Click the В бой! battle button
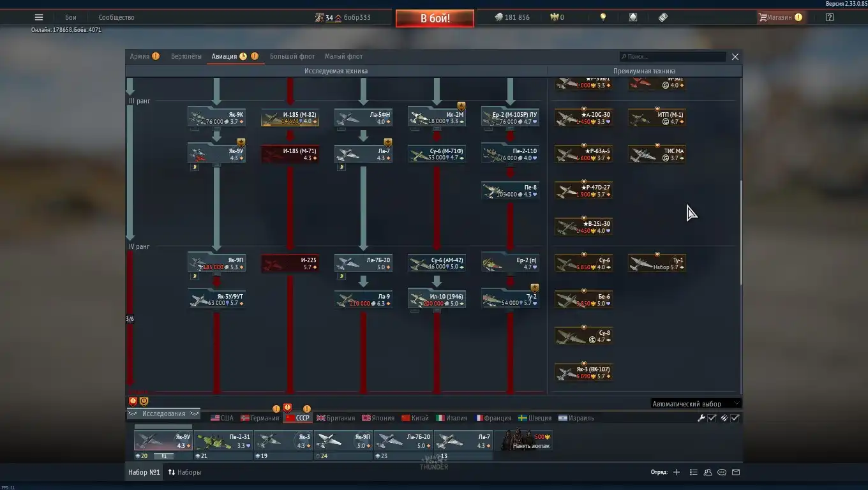 point(435,18)
